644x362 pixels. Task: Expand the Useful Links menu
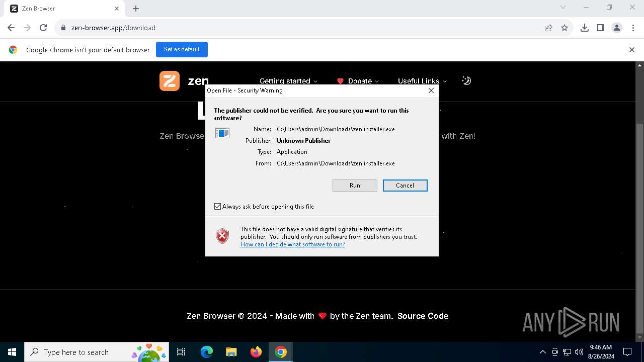pos(422,81)
